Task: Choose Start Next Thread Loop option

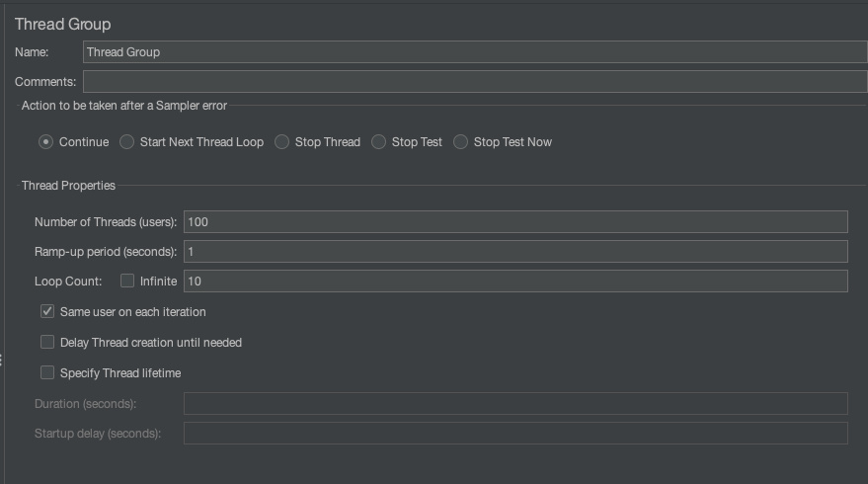Action: coord(127,142)
